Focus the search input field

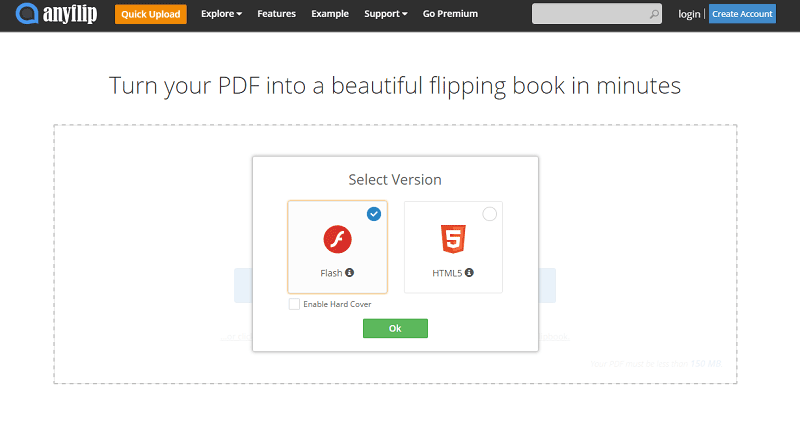click(596, 14)
